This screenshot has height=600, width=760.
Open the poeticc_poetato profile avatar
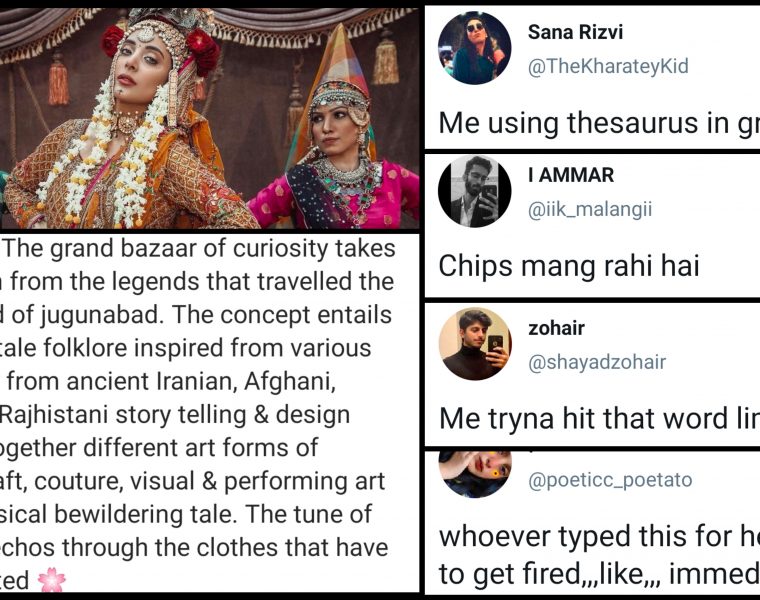[474, 472]
